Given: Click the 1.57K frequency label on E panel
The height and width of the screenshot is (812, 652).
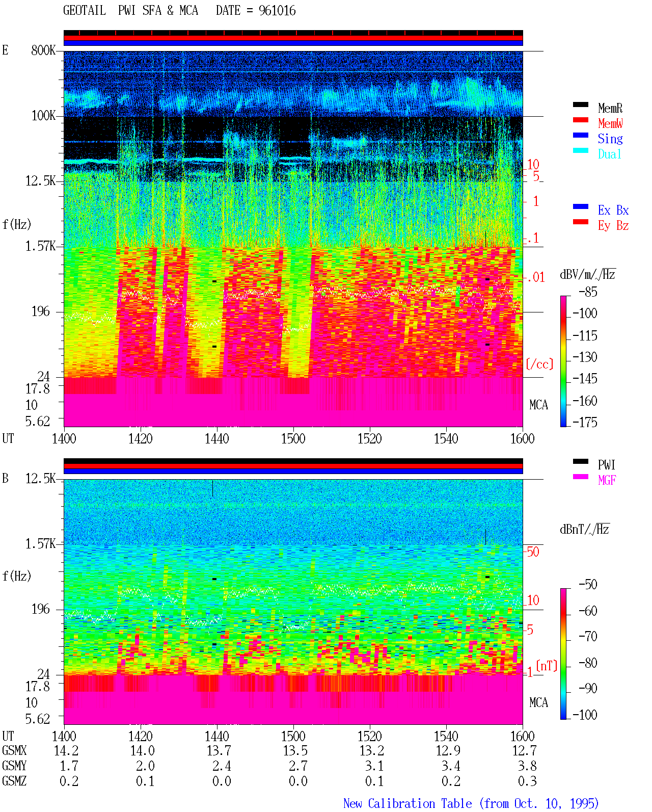Looking at the screenshot, I should tap(41, 246).
